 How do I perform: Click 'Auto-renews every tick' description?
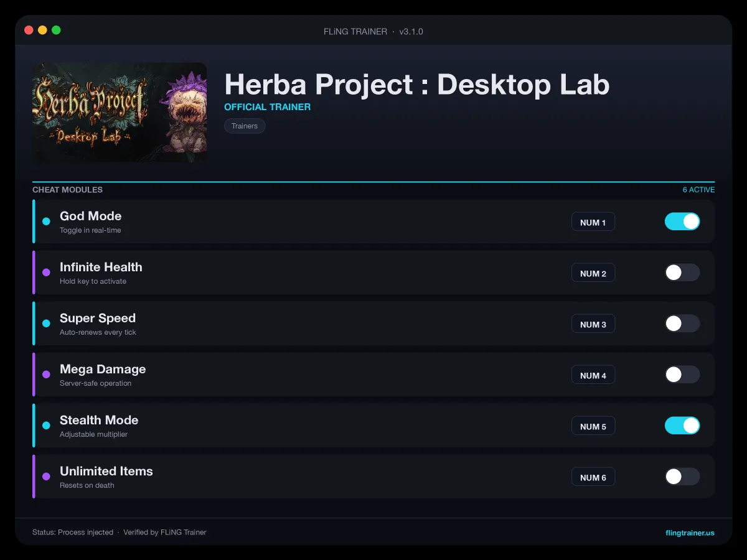point(98,332)
